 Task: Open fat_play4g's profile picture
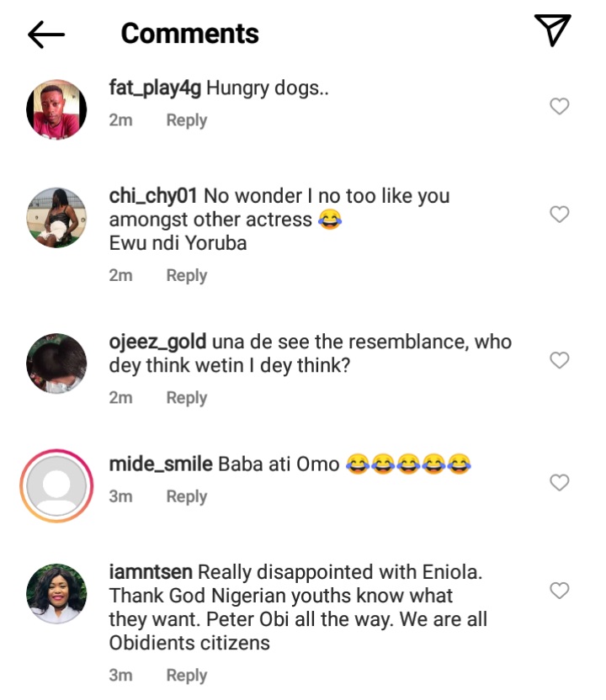[57, 109]
